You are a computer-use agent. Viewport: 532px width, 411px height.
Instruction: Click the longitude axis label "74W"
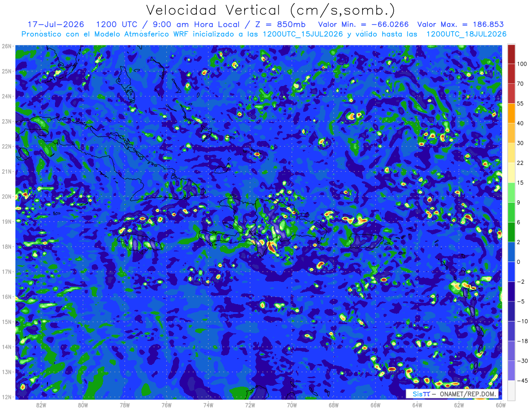[x=208, y=405]
